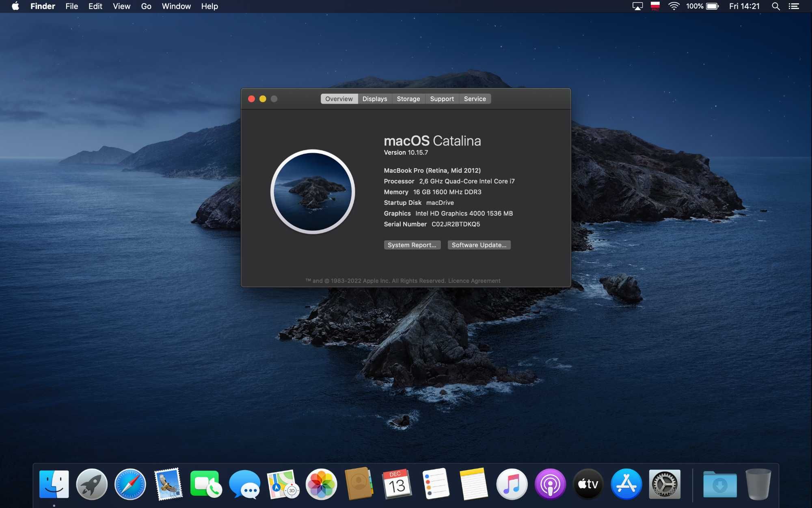Screen dimensions: 812x508
Task: Open Music app in Dock
Action: point(512,484)
